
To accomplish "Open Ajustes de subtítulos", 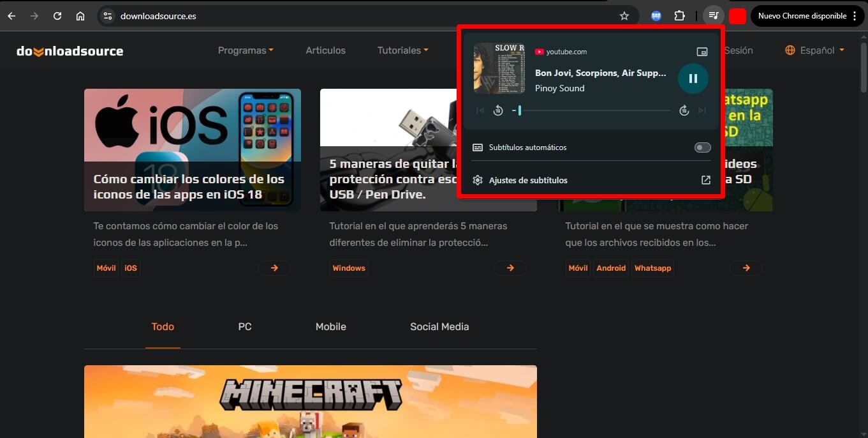I will pos(591,180).
